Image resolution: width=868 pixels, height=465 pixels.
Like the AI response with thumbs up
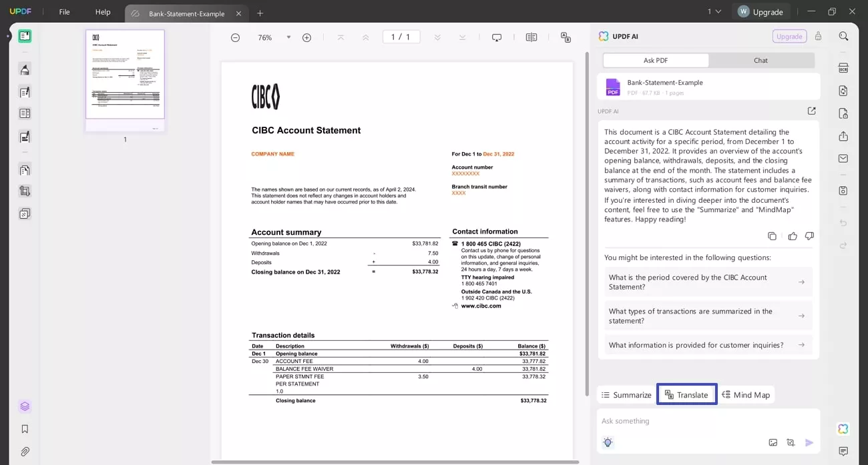pyautogui.click(x=793, y=236)
